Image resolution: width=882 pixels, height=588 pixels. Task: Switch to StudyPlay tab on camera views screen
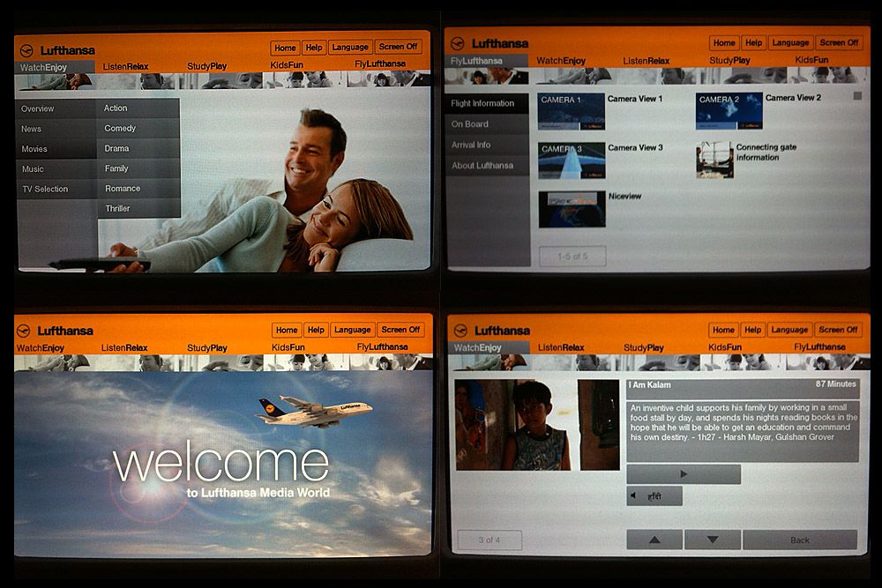(x=729, y=60)
